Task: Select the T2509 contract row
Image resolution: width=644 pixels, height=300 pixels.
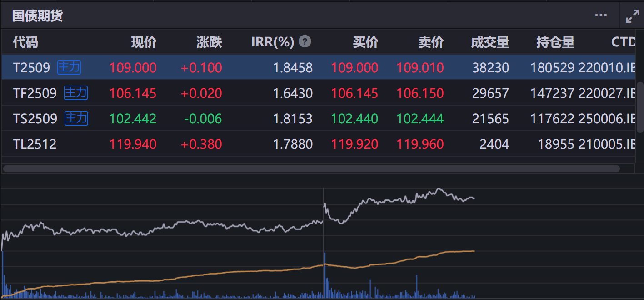Action: pyautogui.click(x=318, y=68)
